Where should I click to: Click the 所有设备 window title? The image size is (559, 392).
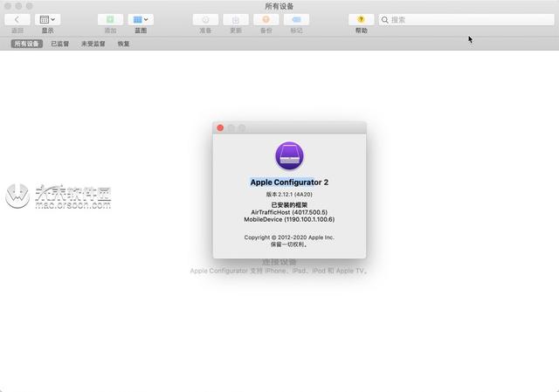click(279, 6)
